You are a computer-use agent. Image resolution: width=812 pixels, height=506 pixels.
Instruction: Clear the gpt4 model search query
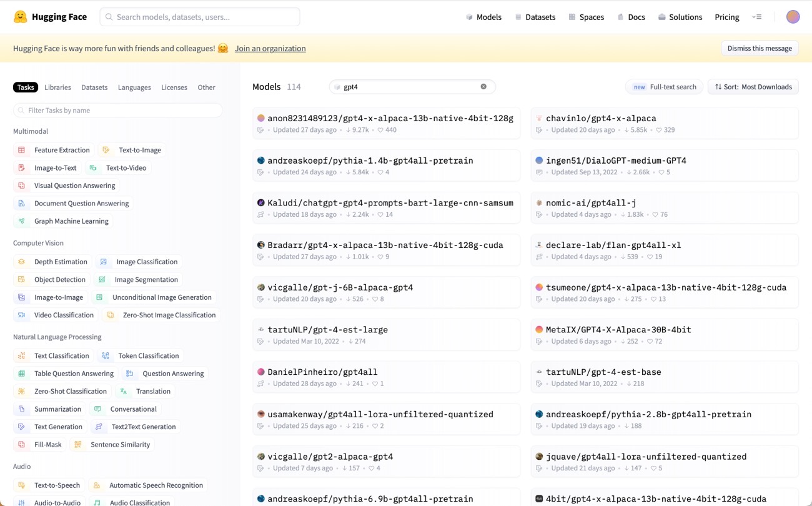coord(483,87)
